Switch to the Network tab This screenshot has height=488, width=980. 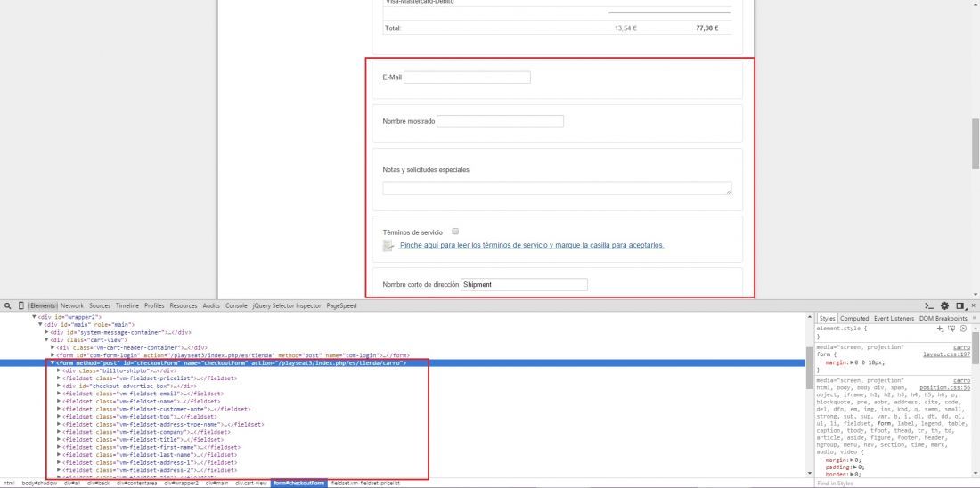point(72,306)
